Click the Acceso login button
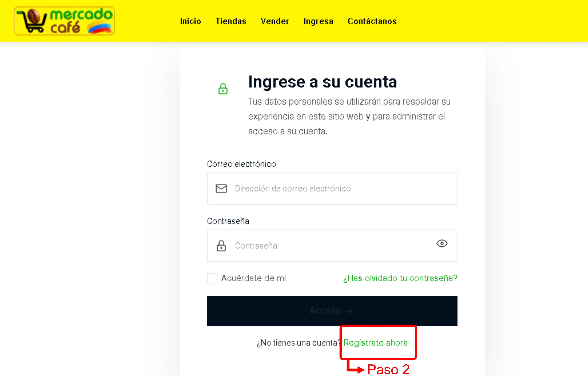588x381 pixels. [332, 311]
